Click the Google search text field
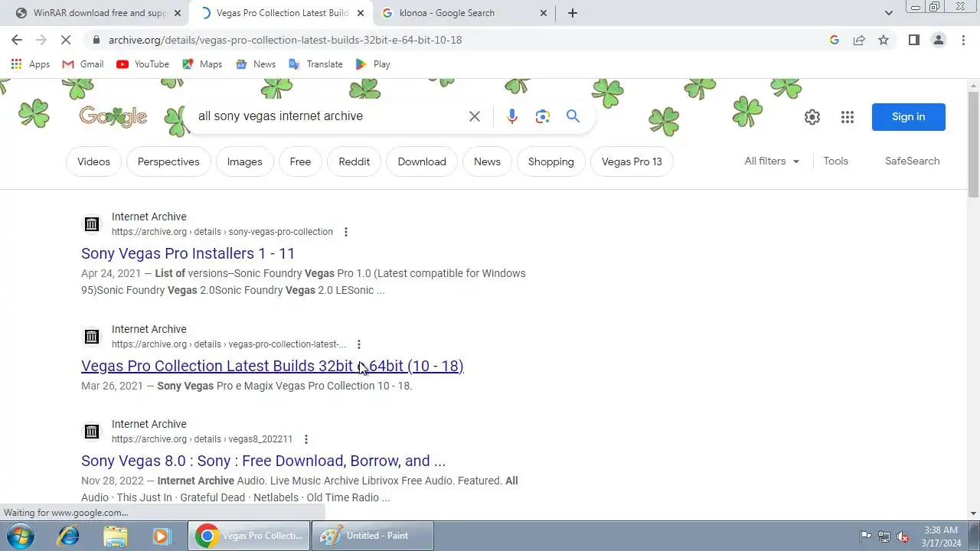This screenshot has width=980, height=551. click(x=329, y=116)
